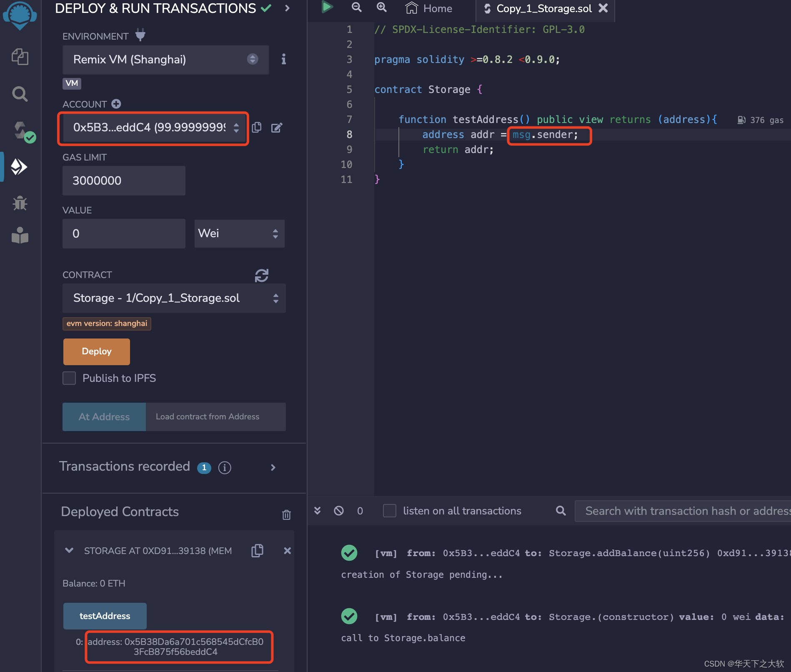Click the gas limit input field

coord(124,181)
